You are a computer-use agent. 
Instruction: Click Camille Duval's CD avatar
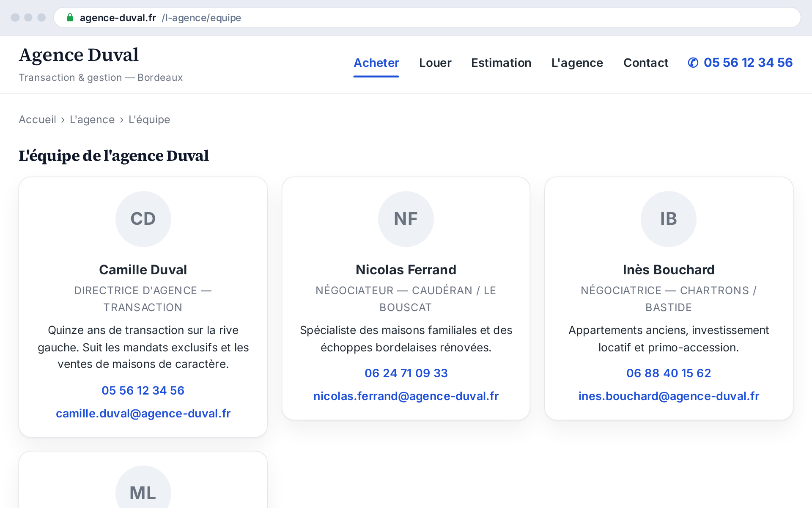143,219
